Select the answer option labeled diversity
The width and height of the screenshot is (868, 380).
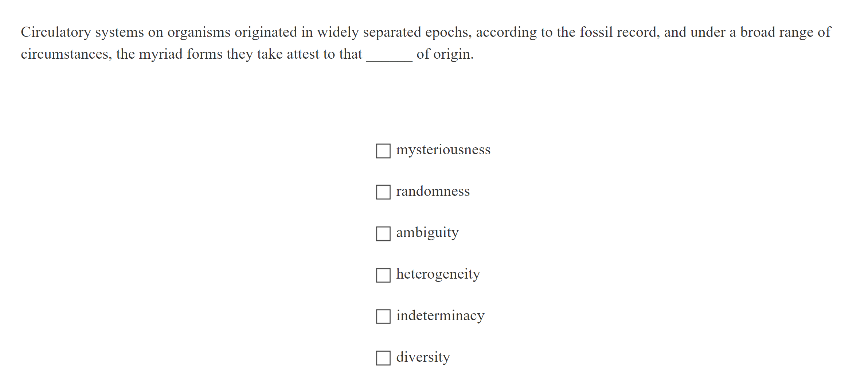click(x=383, y=358)
